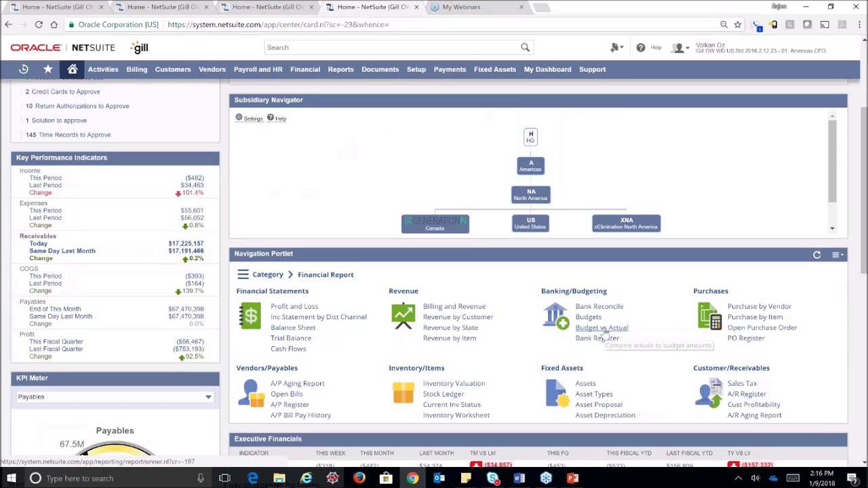Image resolution: width=868 pixels, height=488 pixels.
Task: Click the Banking/Budgeting bank icon
Action: [x=555, y=317]
